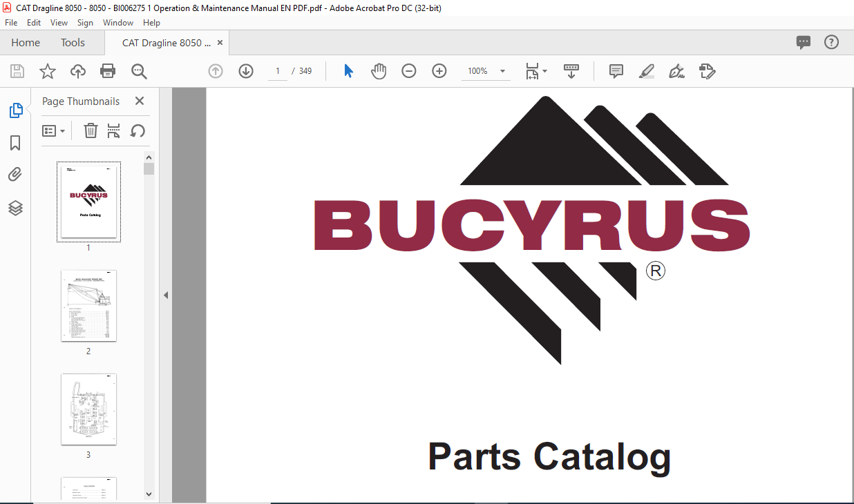Image resolution: width=854 pixels, height=504 pixels.
Task: Zoom out with minus icon
Action: [409, 71]
